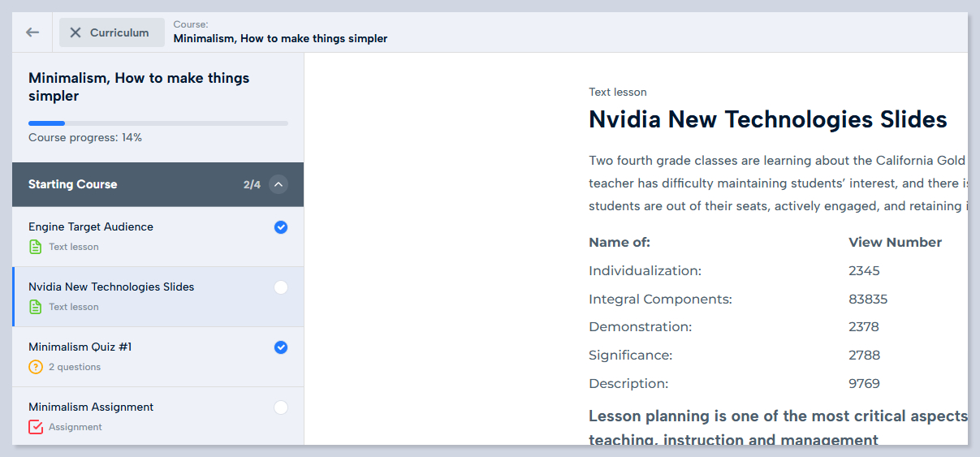Viewport: 980px width, 457px height.
Task: Toggle Minimalism Quiz #1 completion checkmark
Action: (x=281, y=347)
